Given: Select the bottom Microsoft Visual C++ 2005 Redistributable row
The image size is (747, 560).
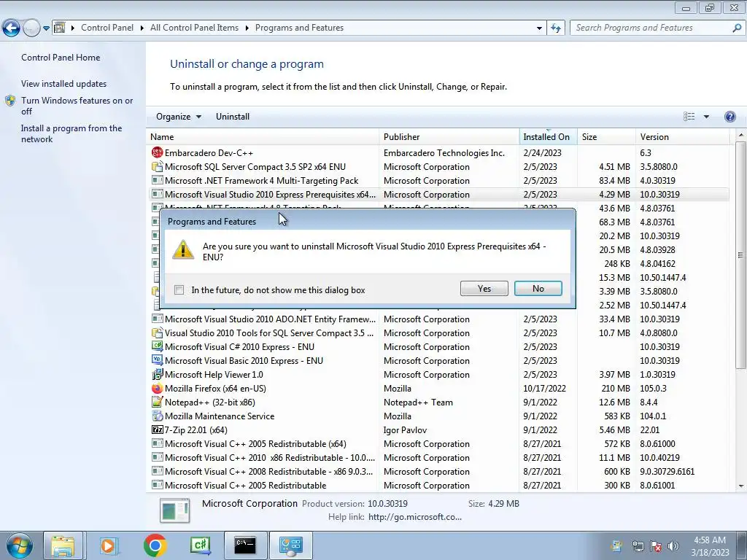Looking at the screenshot, I should (x=438, y=485).
